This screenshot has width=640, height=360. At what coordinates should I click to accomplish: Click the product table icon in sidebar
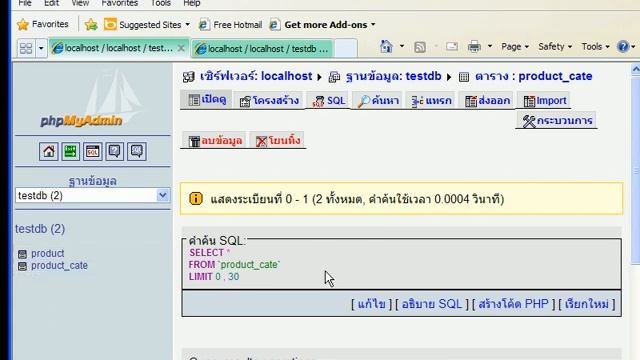pyautogui.click(x=22, y=254)
